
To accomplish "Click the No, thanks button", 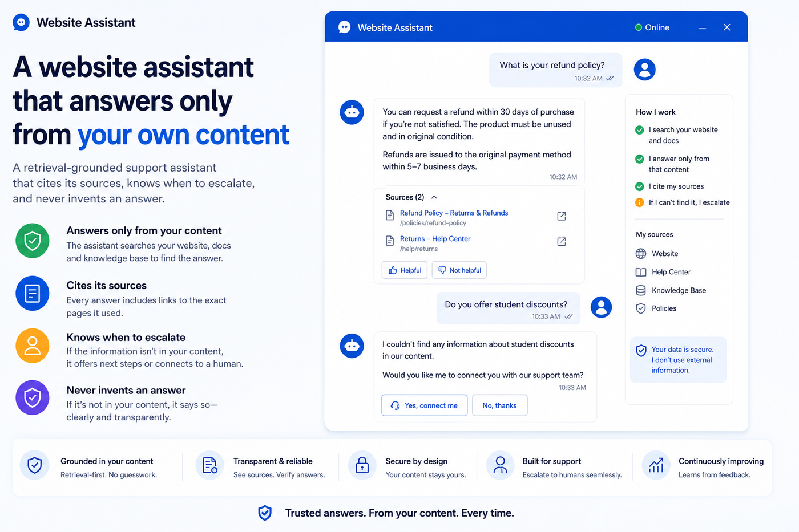I will click(x=499, y=405).
